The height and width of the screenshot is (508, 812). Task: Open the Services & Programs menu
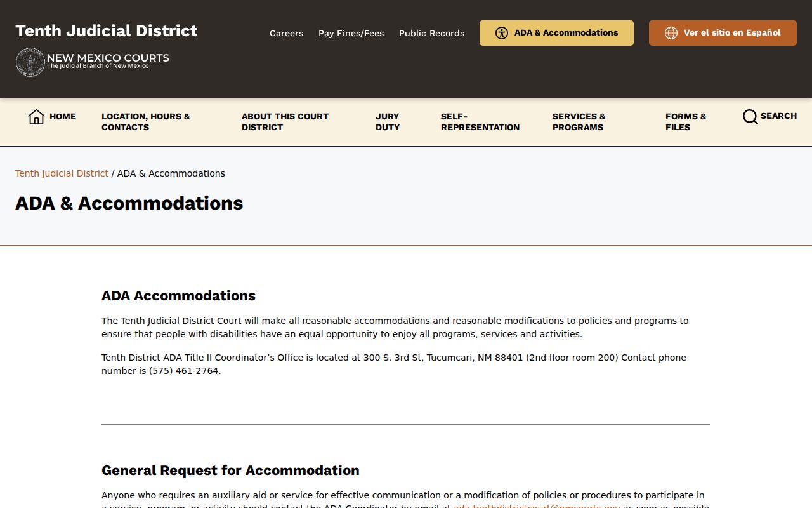[579, 122]
